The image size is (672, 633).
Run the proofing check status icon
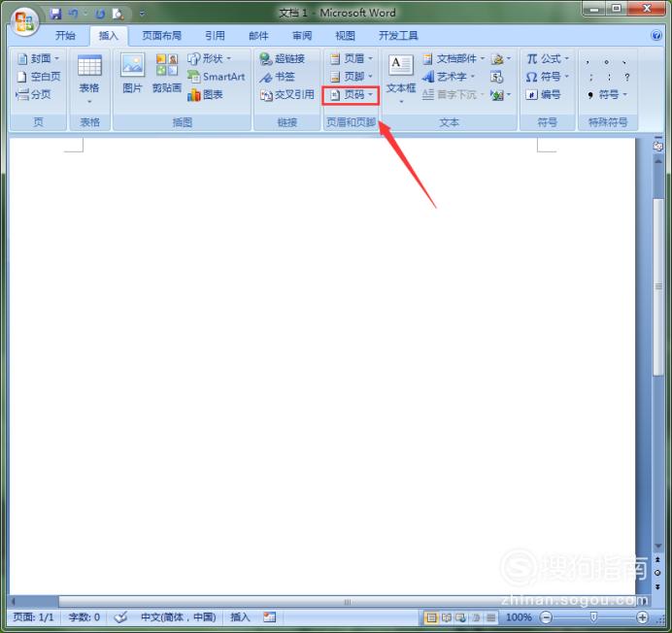coord(121,617)
